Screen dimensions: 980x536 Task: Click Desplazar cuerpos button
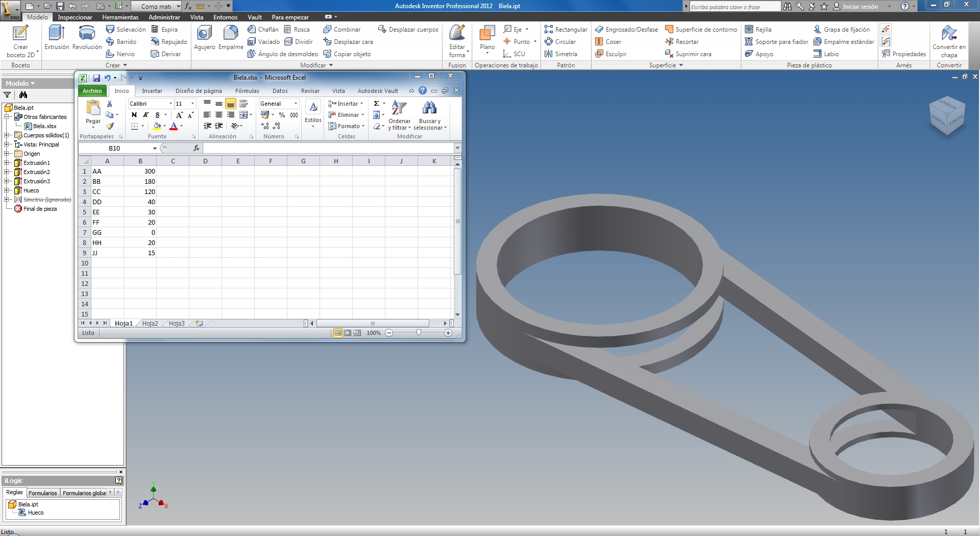click(408, 30)
